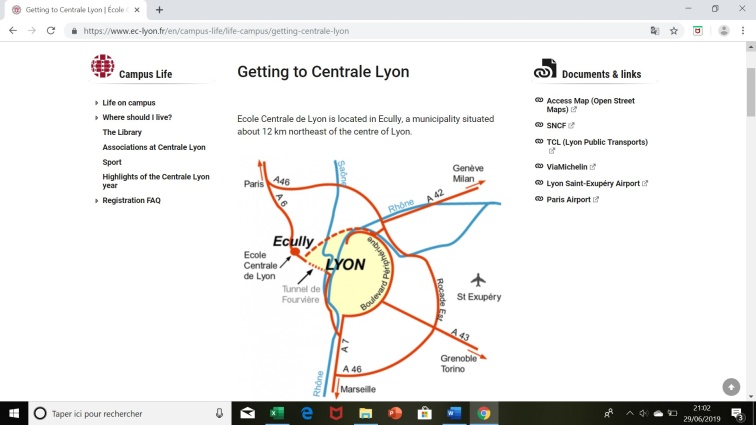Go to The Library page
Image resolution: width=756 pixels, height=425 pixels.
pyautogui.click(x=122, y=132)
